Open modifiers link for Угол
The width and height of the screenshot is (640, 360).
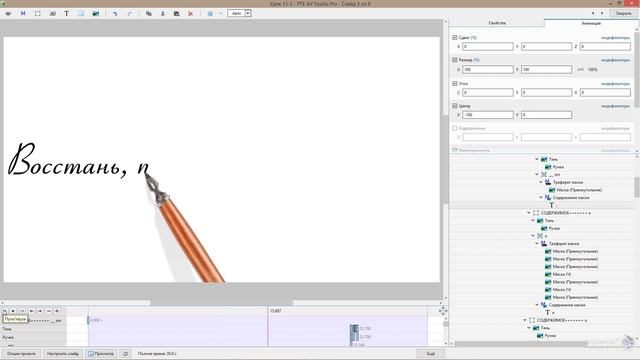pos(615,84)
